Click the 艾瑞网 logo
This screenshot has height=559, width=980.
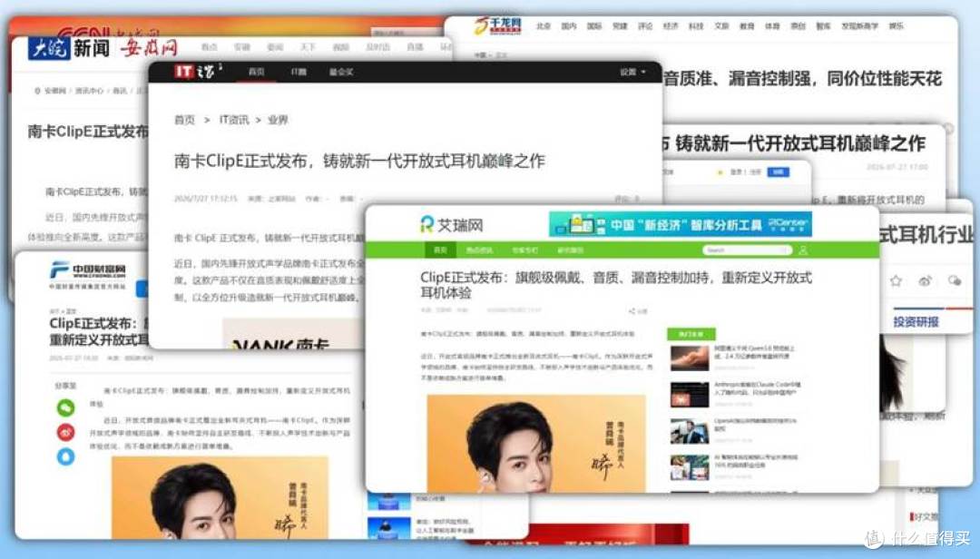point(451,224)
